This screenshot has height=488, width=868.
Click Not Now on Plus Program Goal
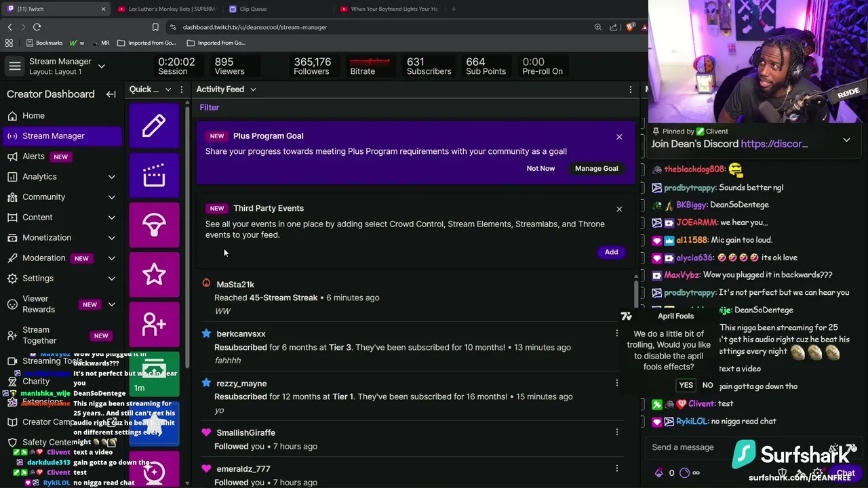pyautogui.click(x=540, y=169)
